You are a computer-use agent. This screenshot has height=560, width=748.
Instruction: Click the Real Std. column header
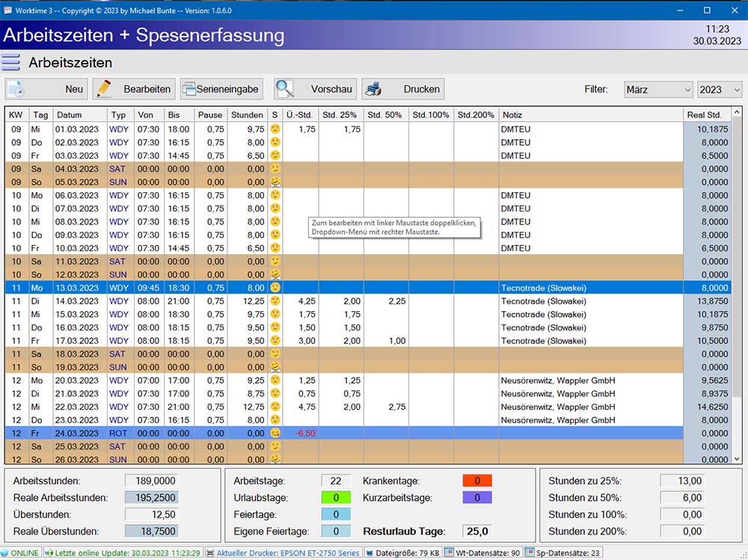tap(707, 115)
